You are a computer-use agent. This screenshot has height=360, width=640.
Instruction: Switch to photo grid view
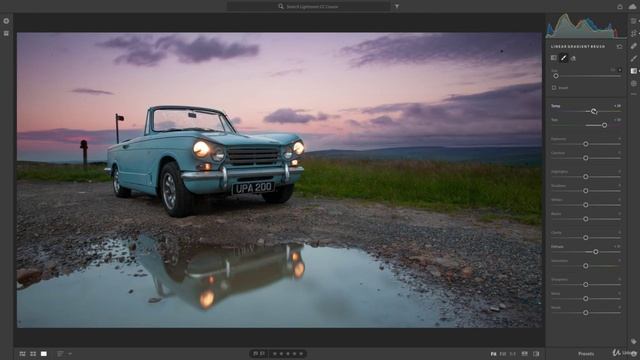pos(22,354)
